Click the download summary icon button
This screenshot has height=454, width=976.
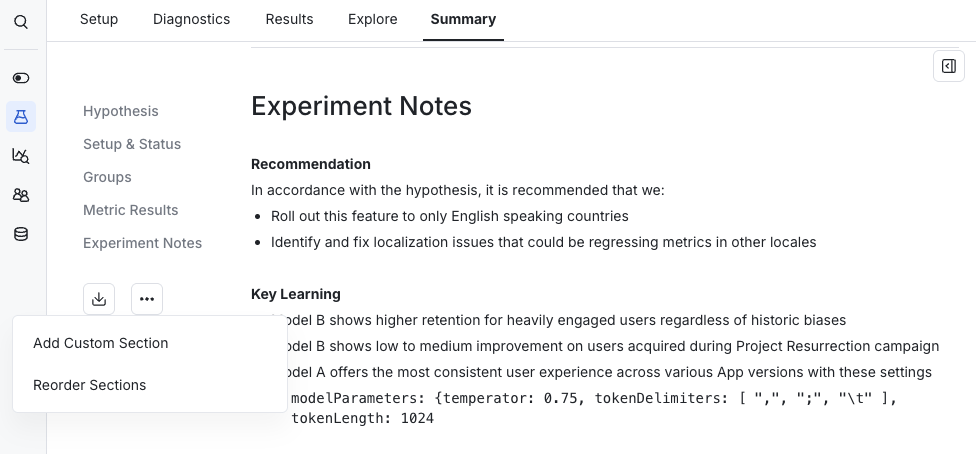click(x=99, y=299)
